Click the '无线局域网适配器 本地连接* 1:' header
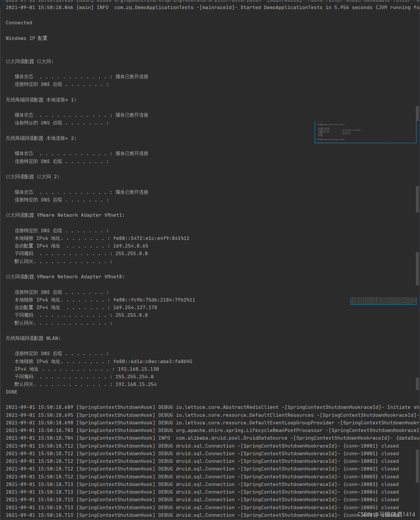Screen dimensions: 420x520 click(41, 100)
